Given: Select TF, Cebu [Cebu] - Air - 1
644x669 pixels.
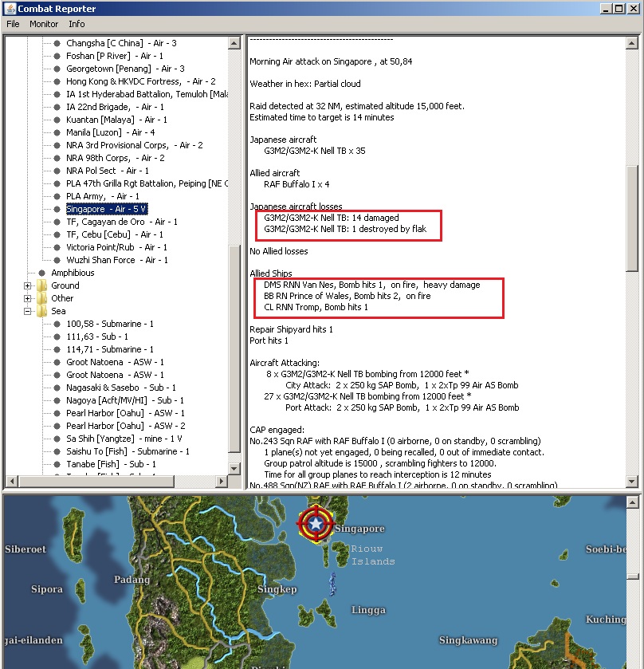Looking at the screenshot, I should [114, 234].
